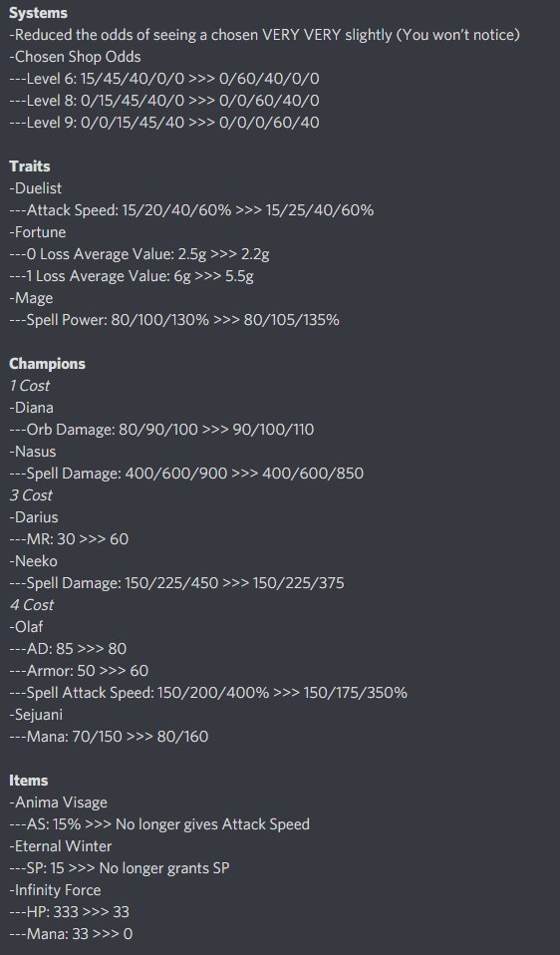Click the Mage Spell Power line
This screenshot has height=955, width=560.
click(174, 320)
